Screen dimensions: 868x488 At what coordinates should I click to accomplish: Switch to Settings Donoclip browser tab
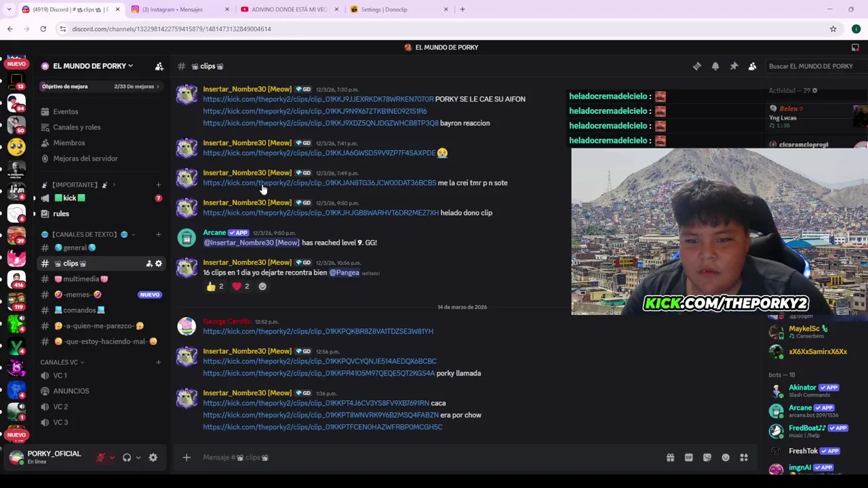(x=399, y=9)
